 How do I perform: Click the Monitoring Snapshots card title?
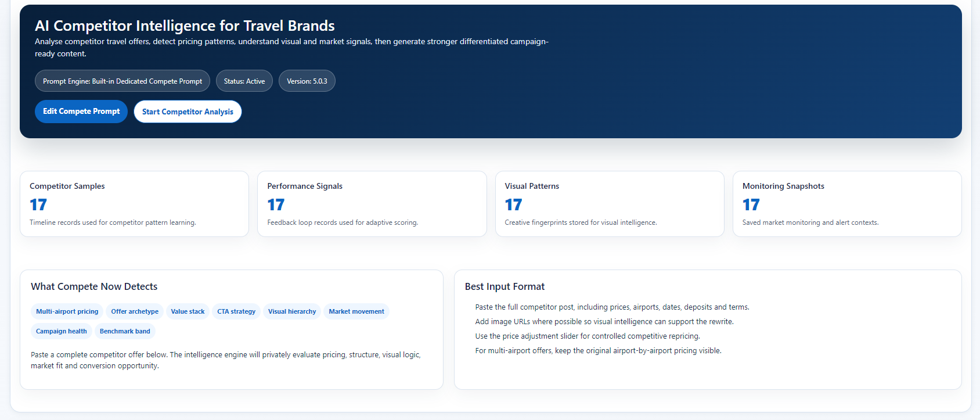coord(783,186)
